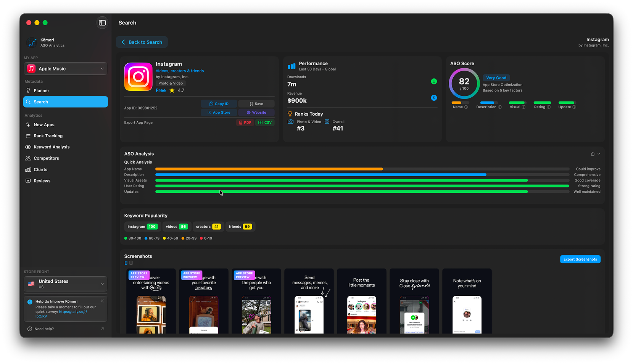Image resolution: width=633 pixels, height=364 pixels.
Task: Open the Instagram Website button
Action: click(256, 113)
